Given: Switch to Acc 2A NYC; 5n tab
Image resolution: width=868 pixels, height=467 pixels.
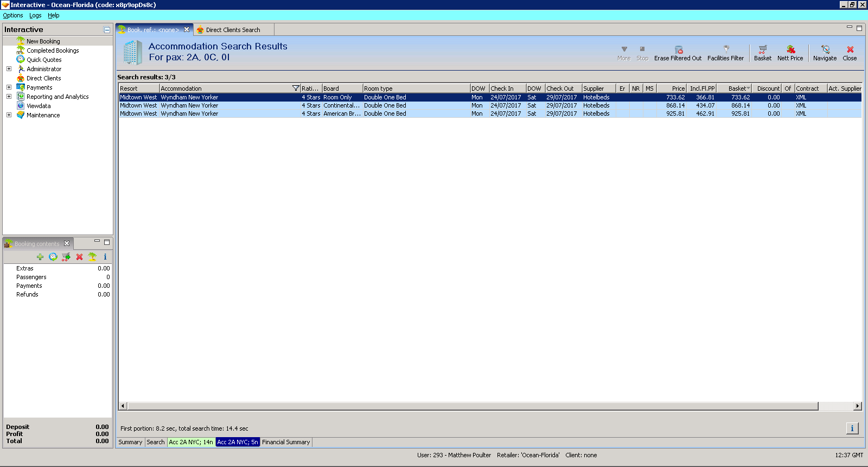Looking at the screenshot, I should (238, 443).
